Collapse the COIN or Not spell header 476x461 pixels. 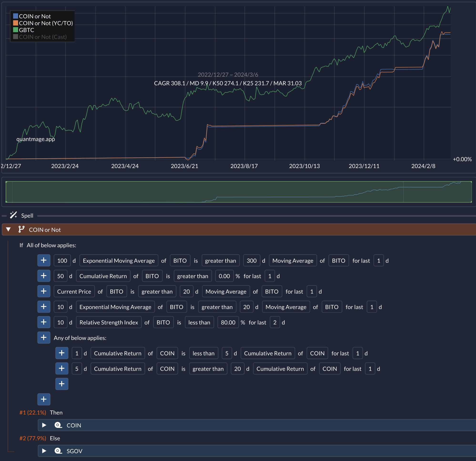(8, 229)
